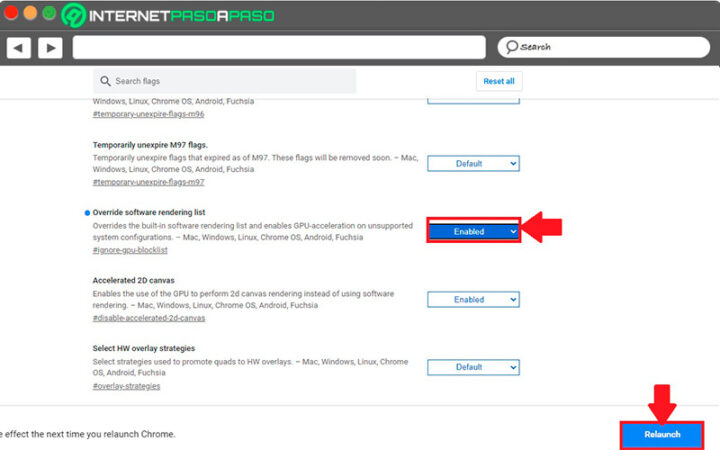Open the #disable-accelerated-2d-canvas link
The height and width of the screenshot is (450, 720).
tap(149, 318)
